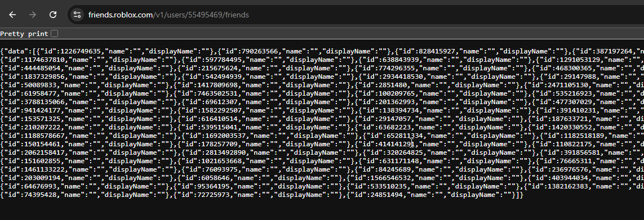Enable the Pretty print checkbox
The height and width of the screenshot is (220, 644).
click(x=55, y=33)
